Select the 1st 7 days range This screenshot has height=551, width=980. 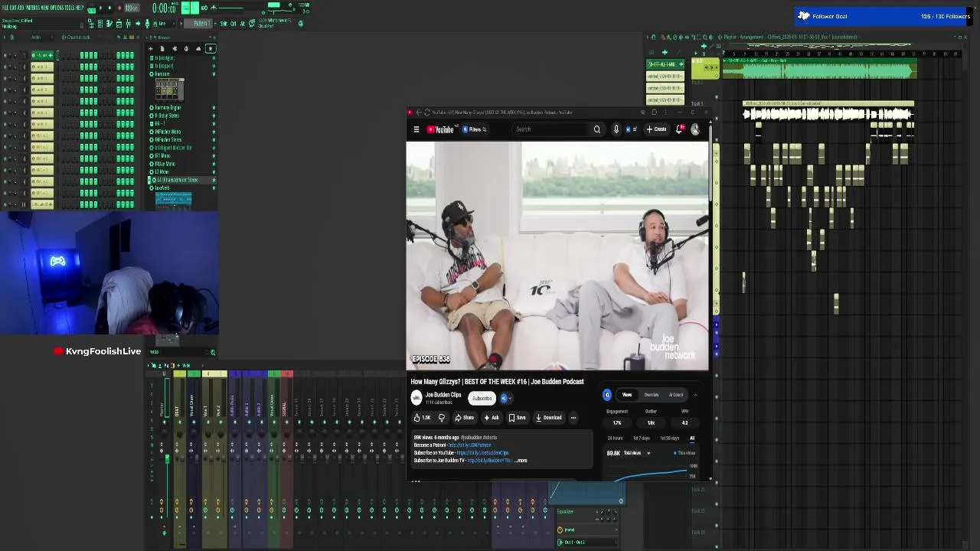click(642, 439)
